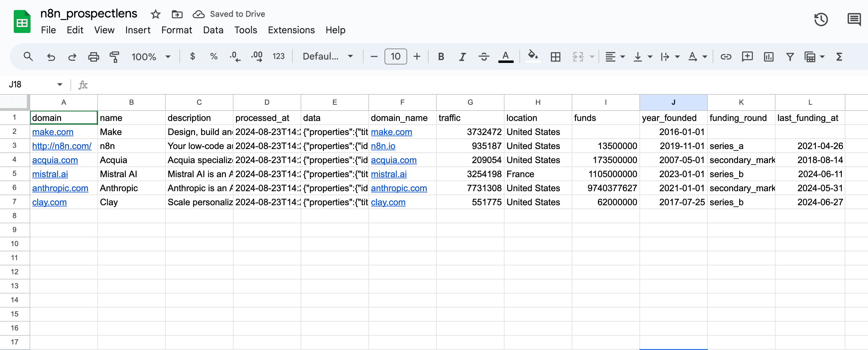Open more number formats 123 button
The image size is (868, 350).
coord(278,56)
